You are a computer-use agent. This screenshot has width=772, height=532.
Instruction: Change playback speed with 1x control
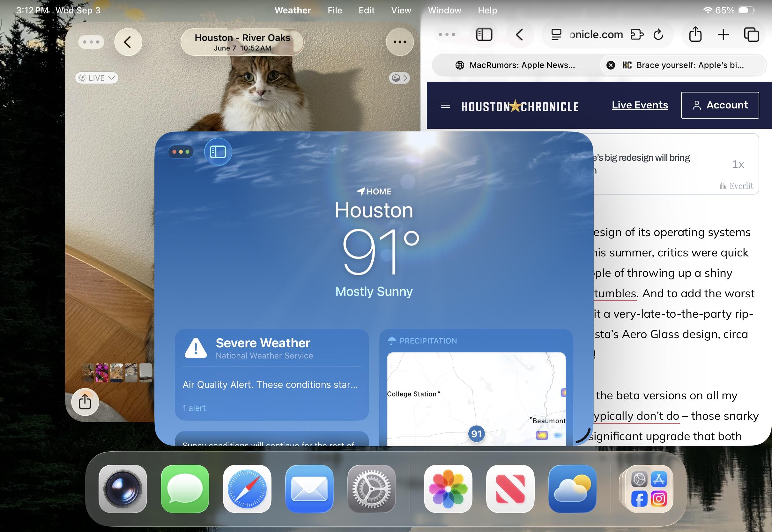point(738,164)
